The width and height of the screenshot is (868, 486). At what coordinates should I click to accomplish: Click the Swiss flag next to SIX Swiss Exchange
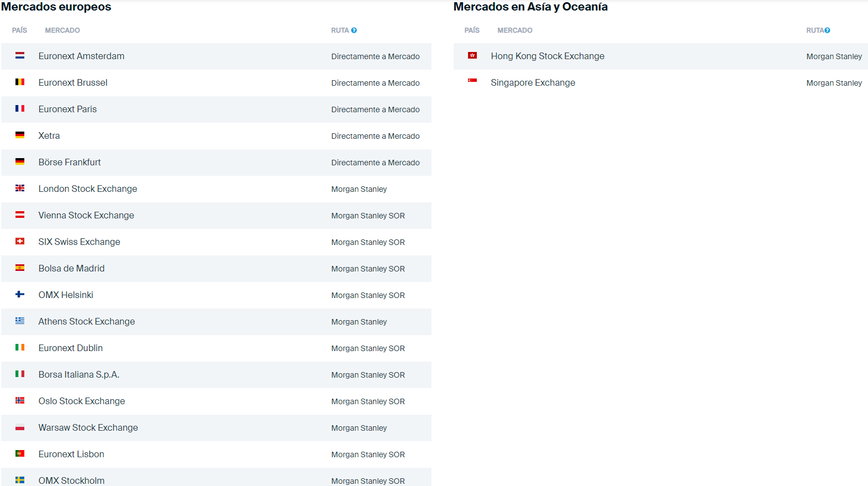point(20,241)
